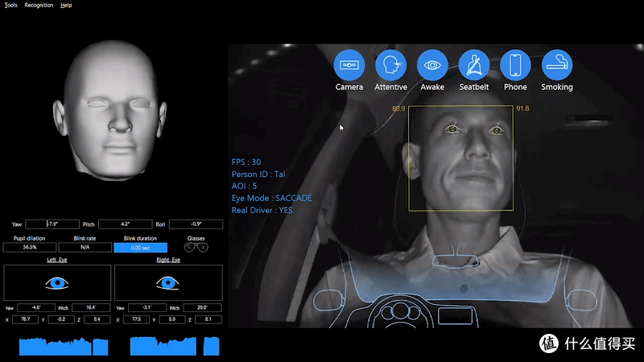Click the Glasses indicator icon

pyautogui.click(x=196, y=248)
